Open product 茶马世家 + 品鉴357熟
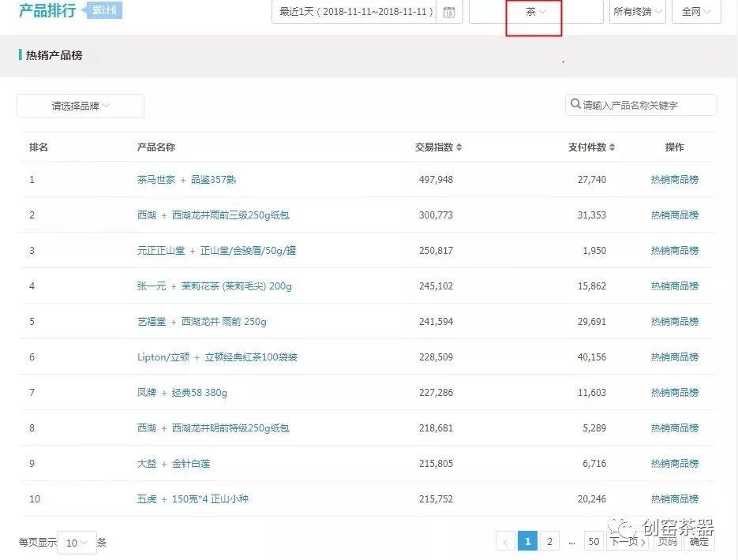 [186, 180]
